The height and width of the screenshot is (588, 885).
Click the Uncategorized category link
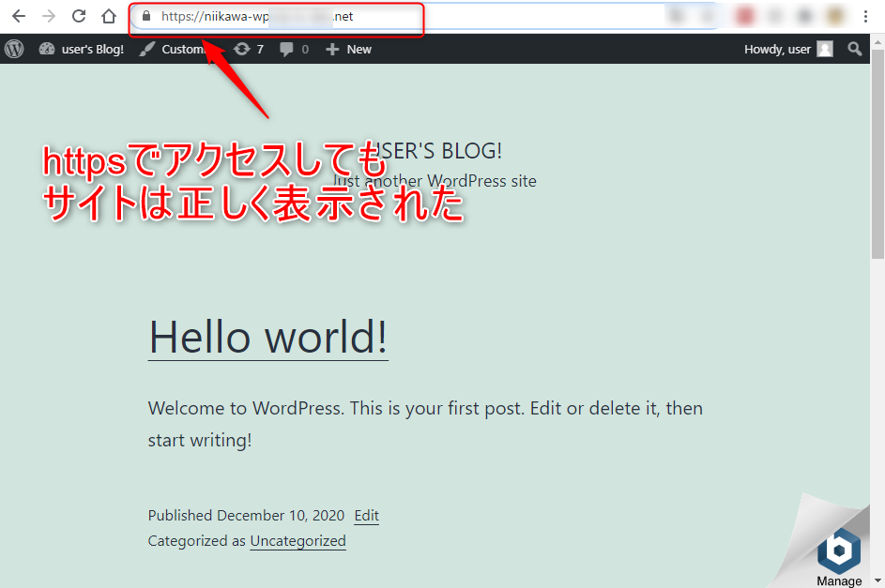pyautogui.click(x=298, y=541)
